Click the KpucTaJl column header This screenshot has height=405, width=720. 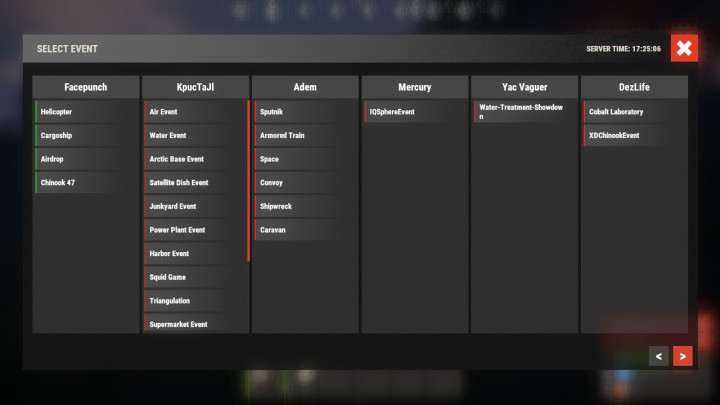[x=196, y=87]
